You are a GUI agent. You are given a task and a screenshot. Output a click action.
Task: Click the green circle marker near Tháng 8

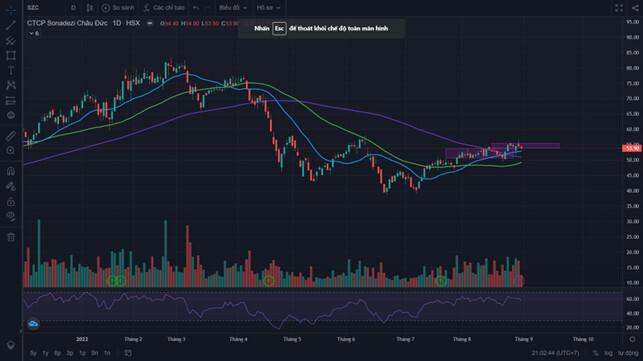pos(441,281)
